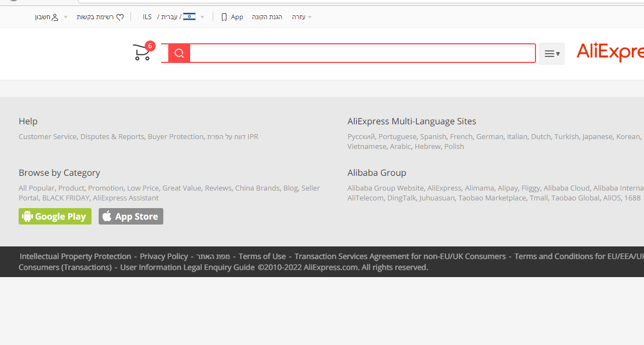
Task: Open Disputes & Reports link
Action: 112,136
